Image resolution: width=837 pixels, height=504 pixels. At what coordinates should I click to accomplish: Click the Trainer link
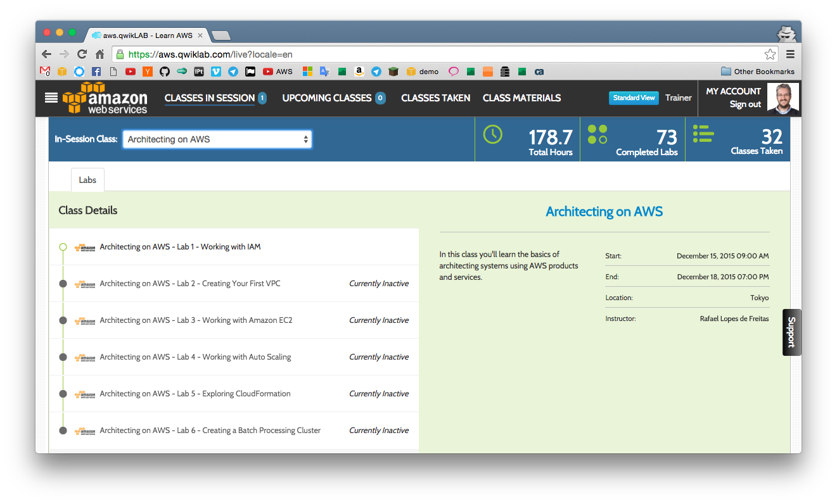[679, 98]
